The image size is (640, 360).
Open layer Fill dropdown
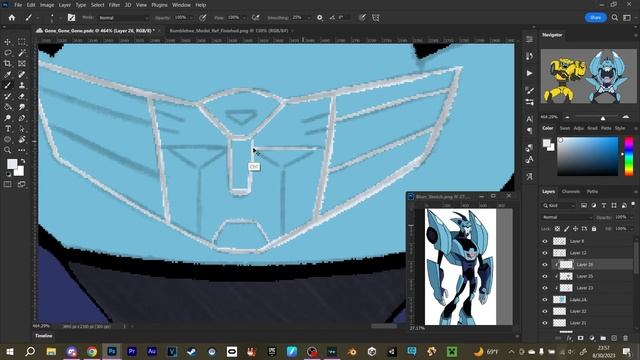[630, 229]
